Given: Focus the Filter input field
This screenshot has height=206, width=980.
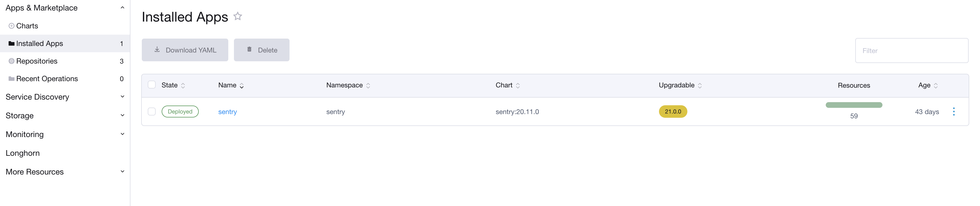Looking at the screenshot, I should click(x=912, y=51).
